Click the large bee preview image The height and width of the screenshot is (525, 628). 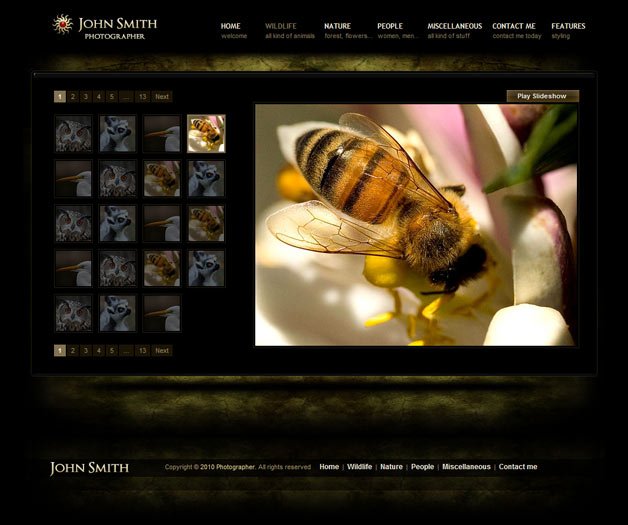[416, 225]
